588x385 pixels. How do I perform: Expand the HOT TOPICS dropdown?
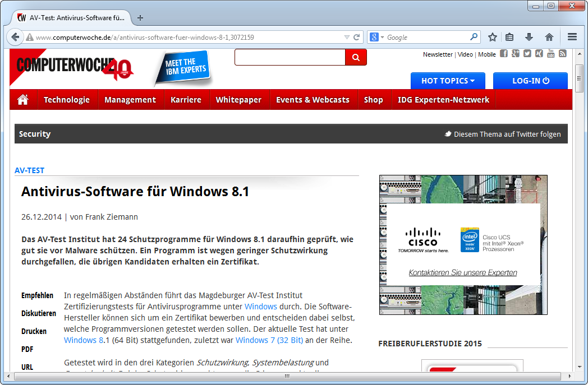(x=448, y=81)
